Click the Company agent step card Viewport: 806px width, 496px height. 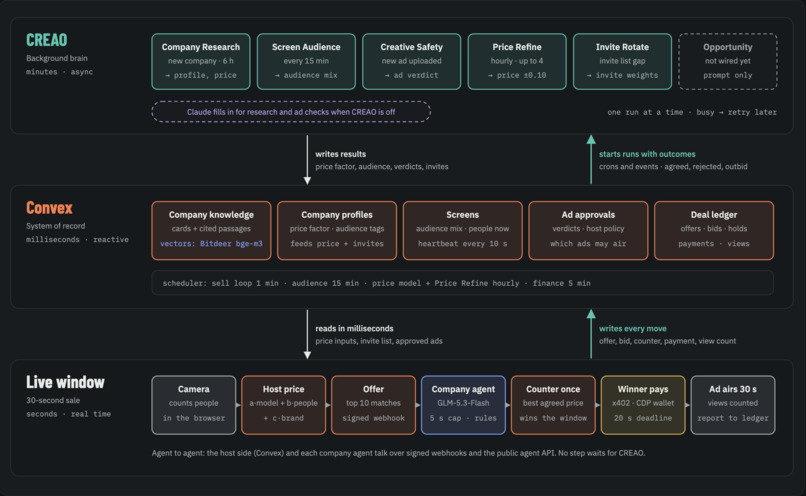pos(463,405)
